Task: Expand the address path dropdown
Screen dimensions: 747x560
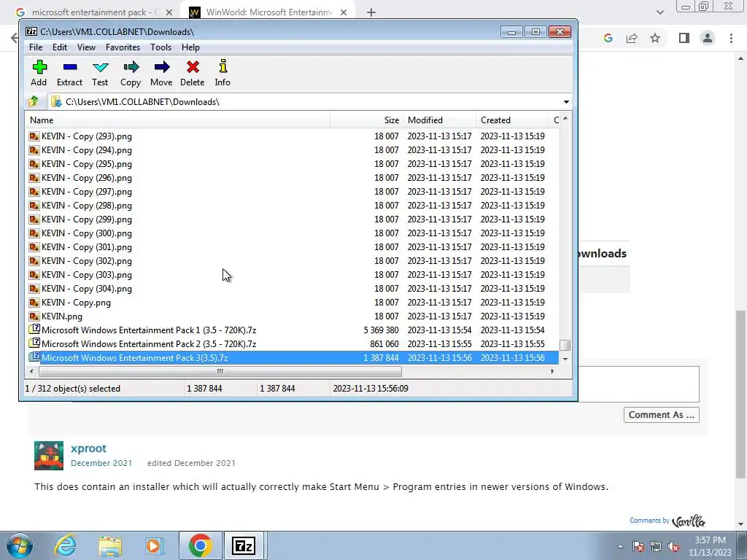Action: click(566, 102)
